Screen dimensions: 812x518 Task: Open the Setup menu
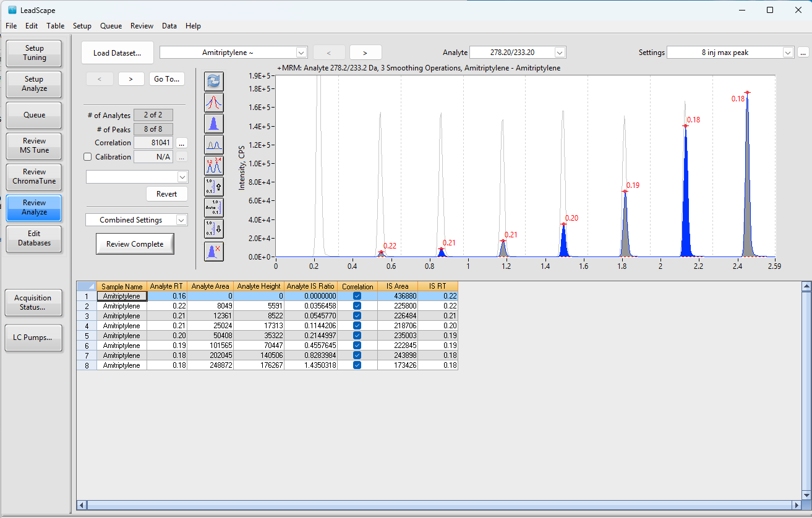[x=82, y=26]
